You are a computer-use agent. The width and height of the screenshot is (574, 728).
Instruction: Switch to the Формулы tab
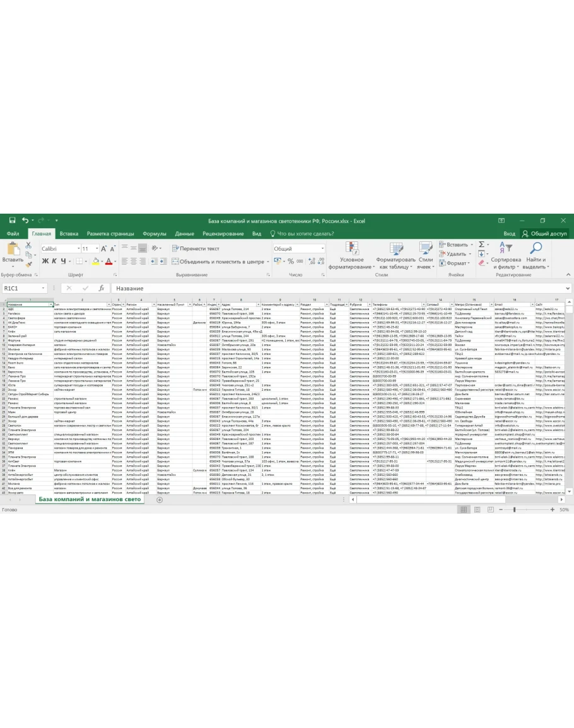click(155, 234)
